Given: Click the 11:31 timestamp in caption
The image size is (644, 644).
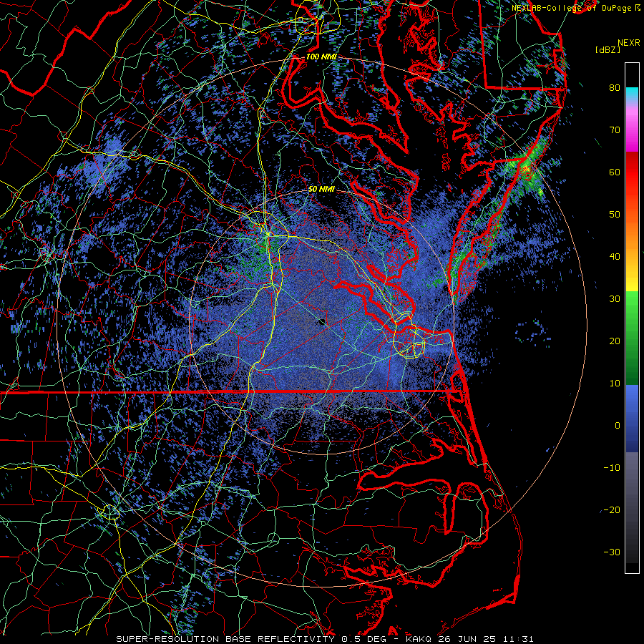Looking at the screenshot, I should [x=519, y=639].
